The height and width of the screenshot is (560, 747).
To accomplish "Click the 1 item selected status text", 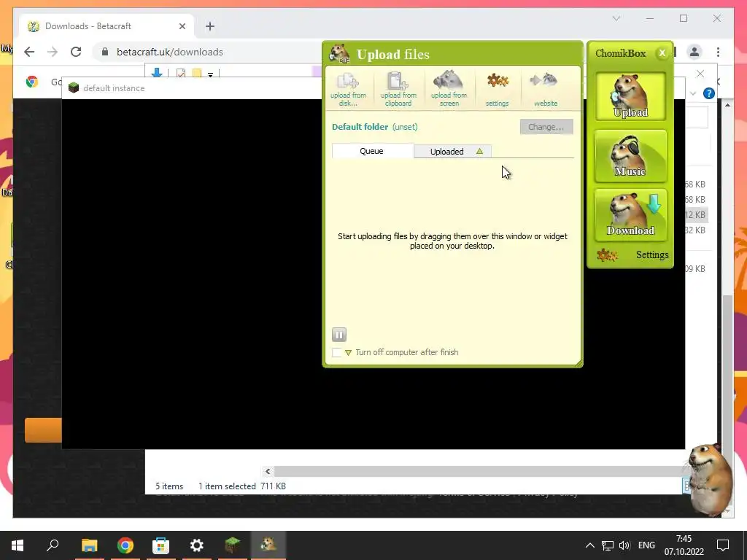I will point(228,486).
